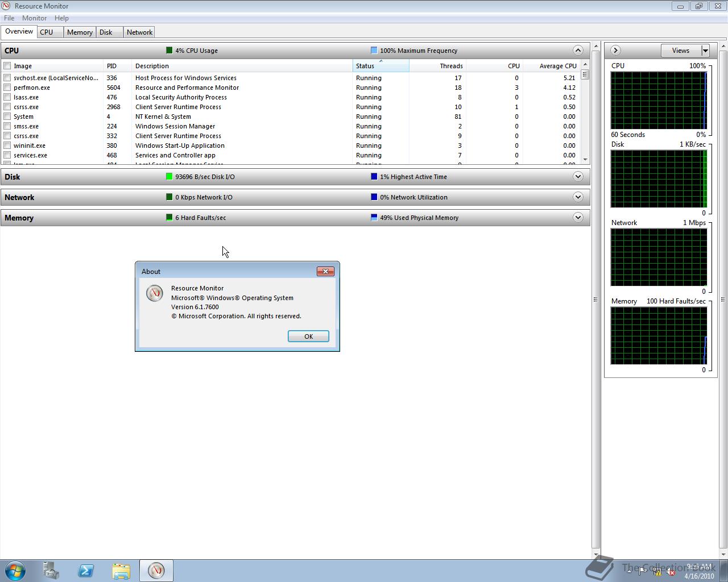728x582 pixels.
Task: Check the box for System process
Action: click(7, 117)
